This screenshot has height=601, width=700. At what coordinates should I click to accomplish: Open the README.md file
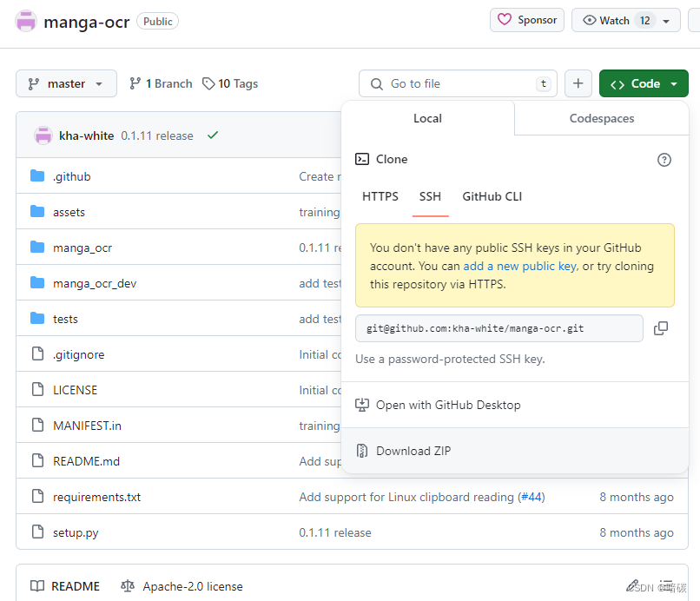pos(86,461)
